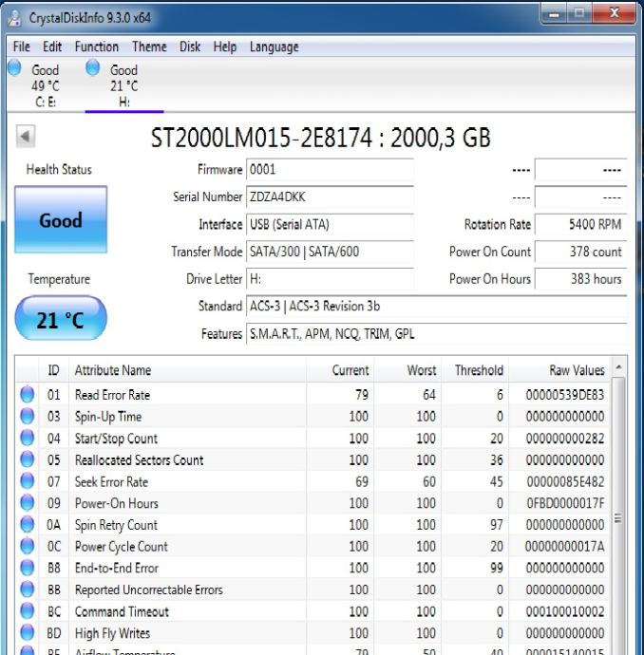This screenshot has height=655, width=644.
Task: Go to previous disk with left arrow
Action: point(26,138)
